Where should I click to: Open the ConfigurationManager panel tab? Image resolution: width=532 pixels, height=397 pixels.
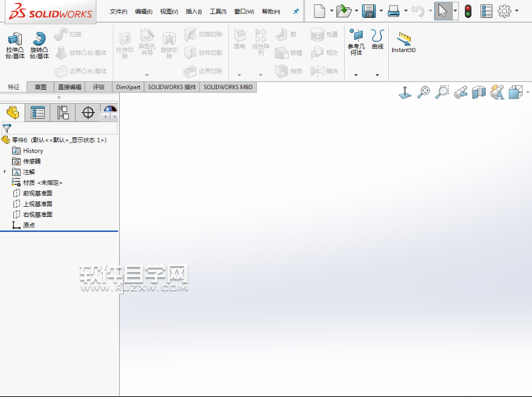63,113
